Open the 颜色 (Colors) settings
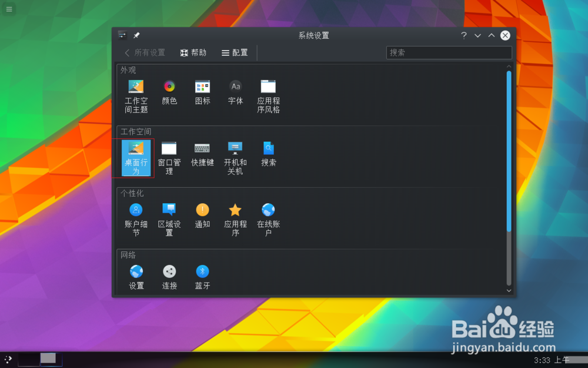Viewport: 588px width, 368px height. pyautogui.click(x=169, y=94)
